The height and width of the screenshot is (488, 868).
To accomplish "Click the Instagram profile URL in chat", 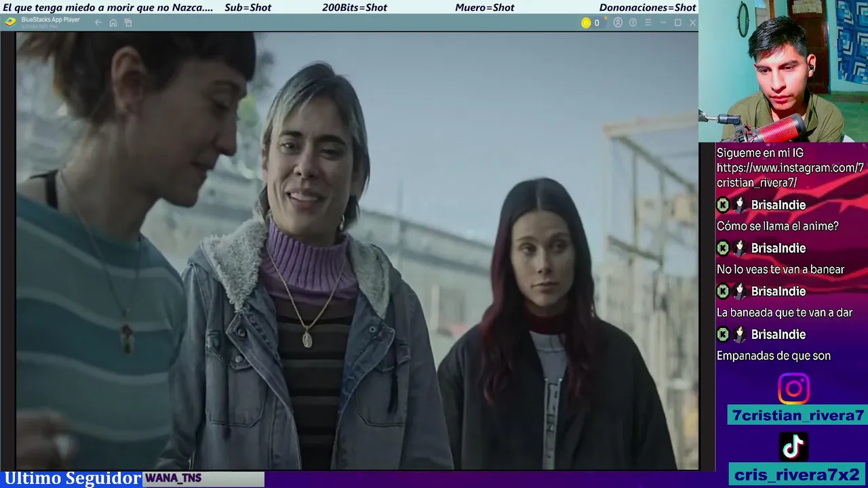I will [791, 175].
